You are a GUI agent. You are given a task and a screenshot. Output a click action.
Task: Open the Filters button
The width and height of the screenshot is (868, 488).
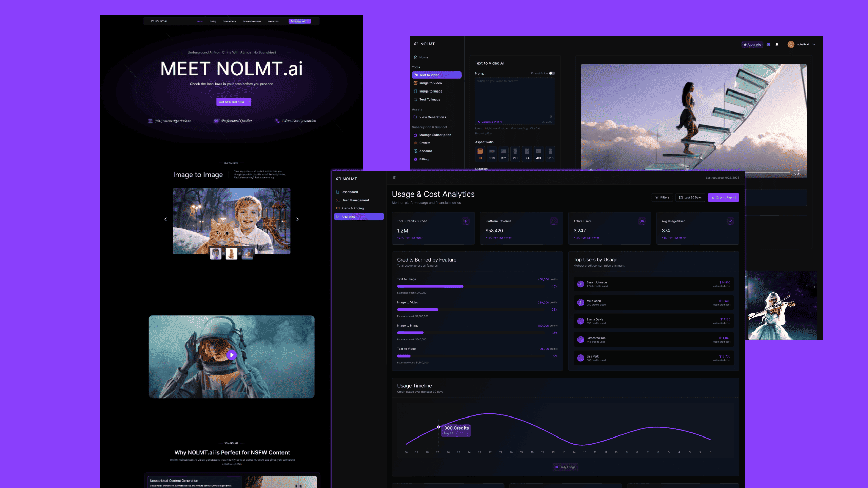(x=662, y=197)
